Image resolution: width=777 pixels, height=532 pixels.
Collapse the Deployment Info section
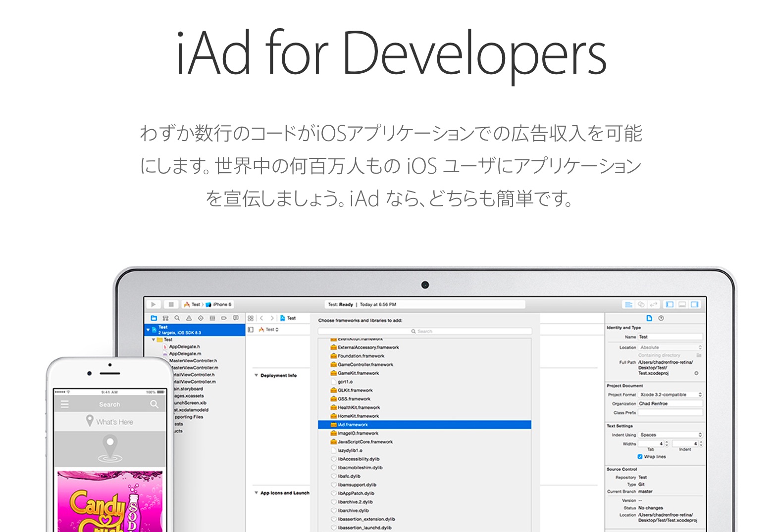pos(256,376)
